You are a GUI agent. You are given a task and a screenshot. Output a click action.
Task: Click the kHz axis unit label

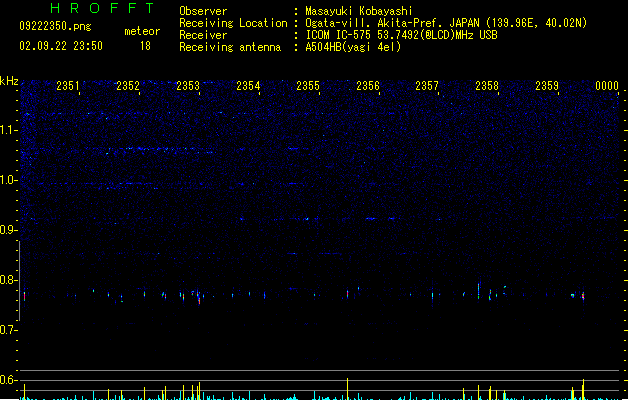(x=9, y=81)
